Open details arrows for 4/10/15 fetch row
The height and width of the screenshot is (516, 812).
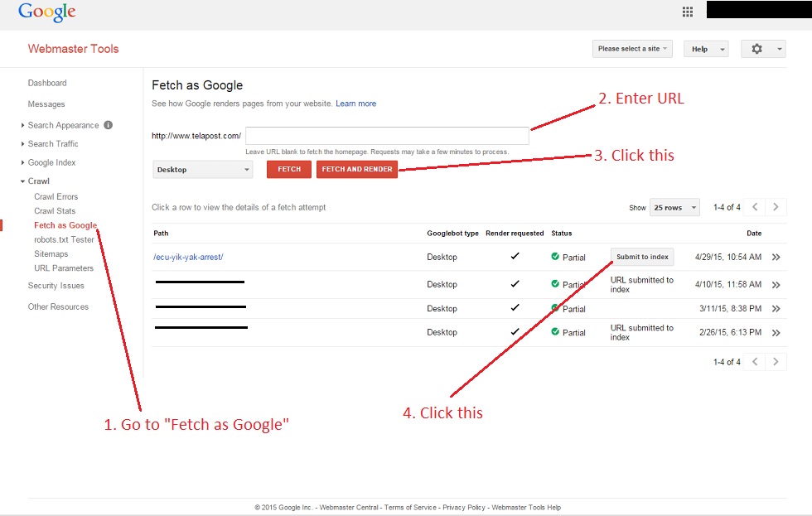[776, 285]
